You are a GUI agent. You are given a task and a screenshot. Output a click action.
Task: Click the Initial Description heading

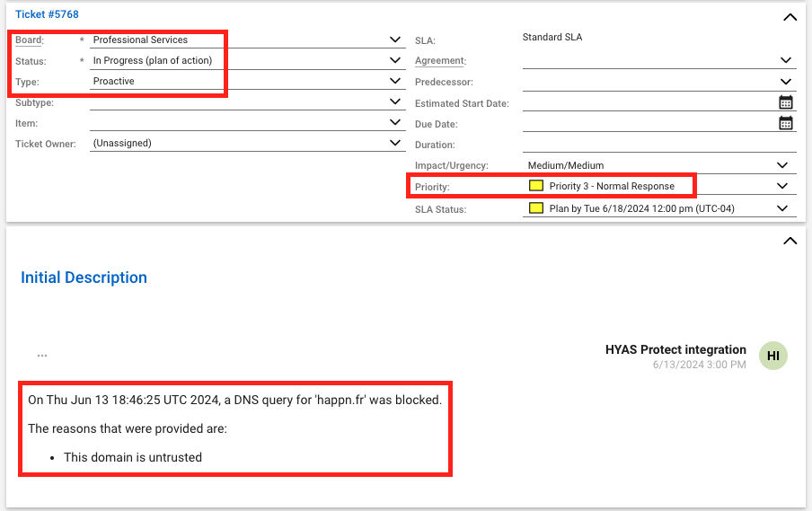(x=84, y=278)
